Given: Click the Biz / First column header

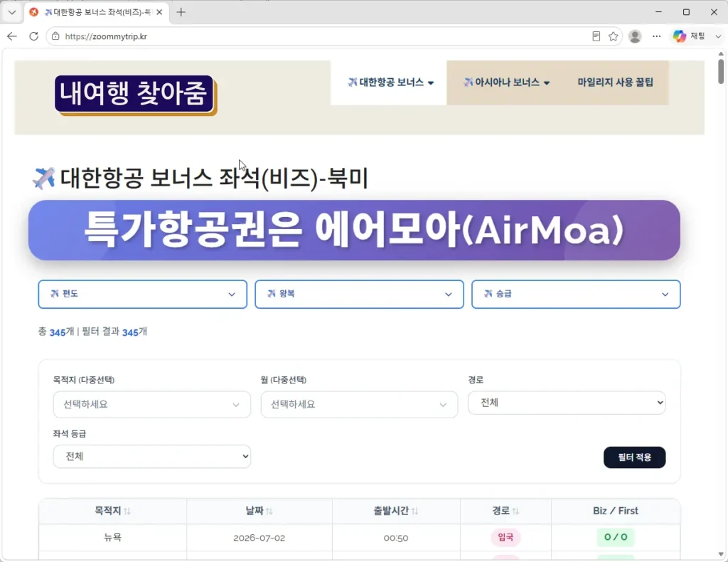Looking at the screenshot, I should click(x=616, y=511).
